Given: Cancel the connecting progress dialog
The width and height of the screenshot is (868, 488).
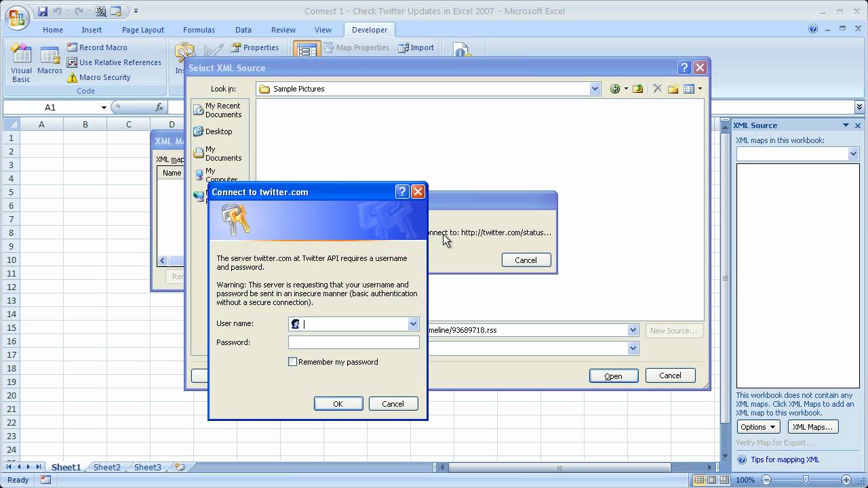Looking at the screenshot, I should coord(526,260).
